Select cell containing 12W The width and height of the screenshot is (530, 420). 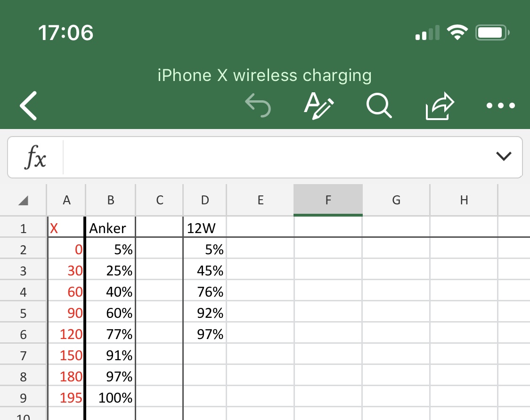point(204,228)
